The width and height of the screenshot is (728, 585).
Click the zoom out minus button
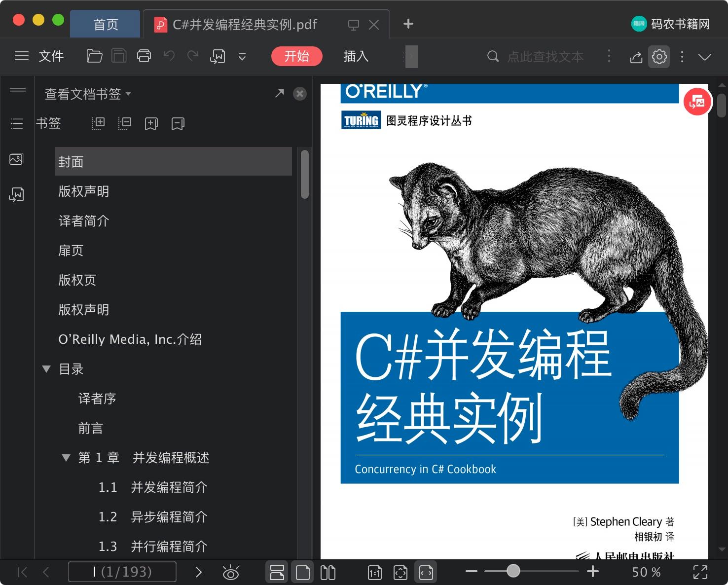point(472,572)
